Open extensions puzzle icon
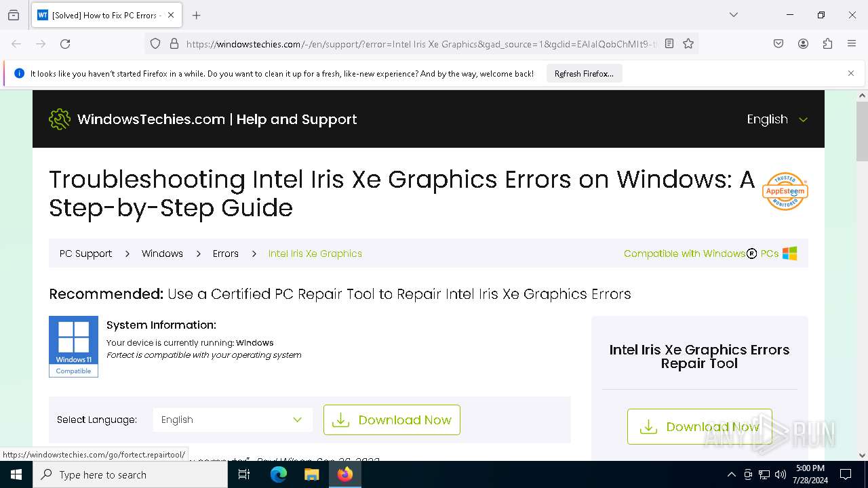The image size is (868, 488). [827, 43]
